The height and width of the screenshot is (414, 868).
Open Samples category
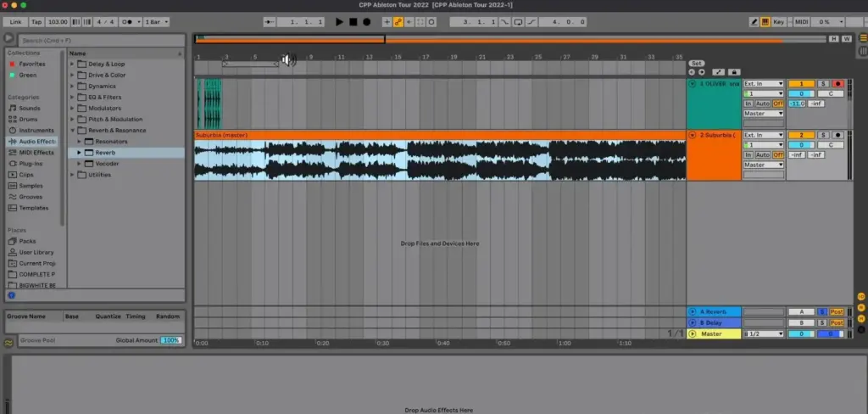(31, 186)
